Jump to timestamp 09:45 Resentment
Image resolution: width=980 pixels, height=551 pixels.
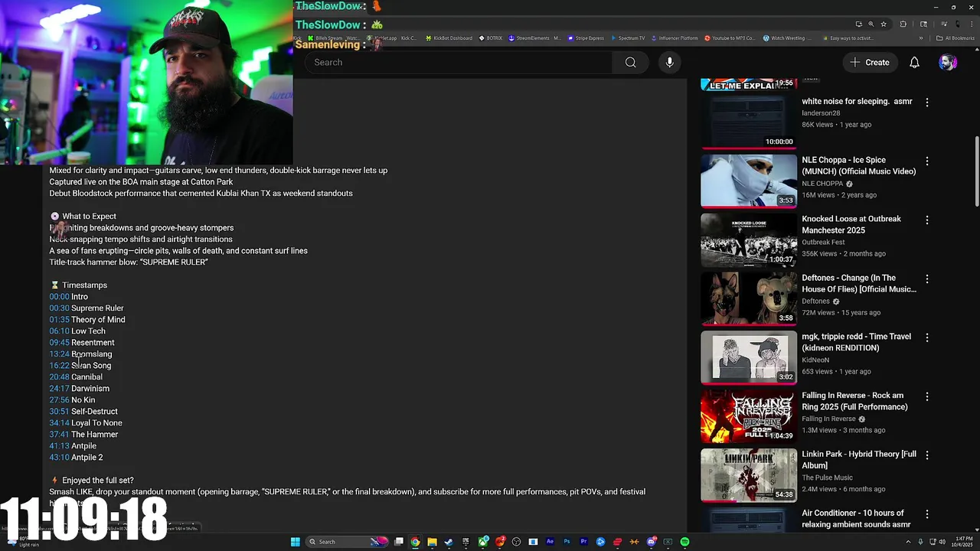click(59, 342)
